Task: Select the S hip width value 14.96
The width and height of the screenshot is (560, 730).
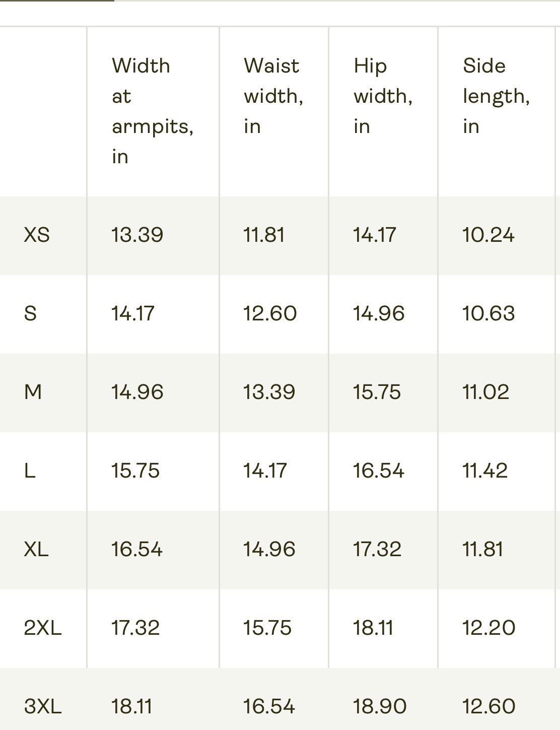Action: click(379, 314)
